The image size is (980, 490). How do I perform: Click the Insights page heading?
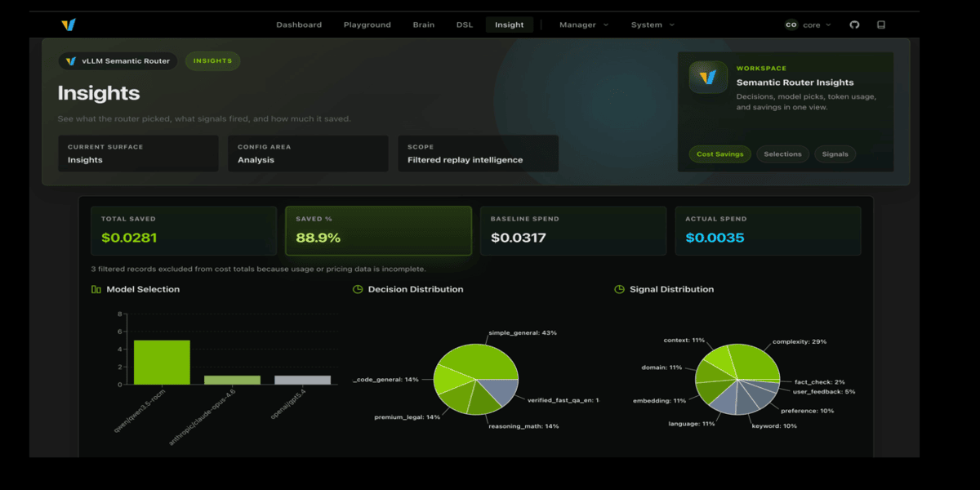coord(99,94)
